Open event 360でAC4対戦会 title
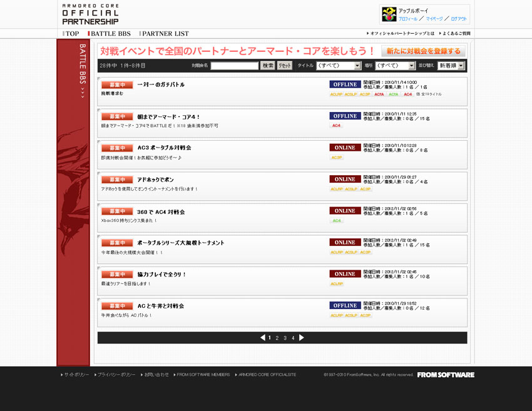 161,212
